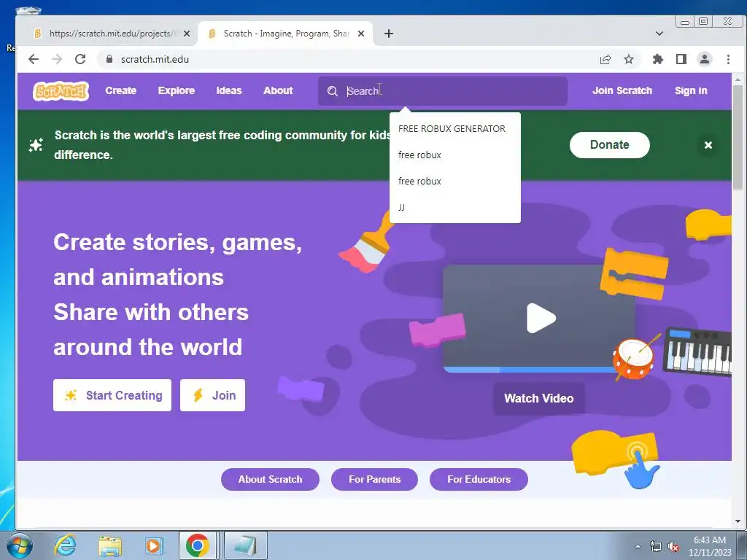The height and width of the screenshot is (560, 747).
Task: Expand Chrome tab search chevron
Action: pyautogui.click(x=659, y=34)
